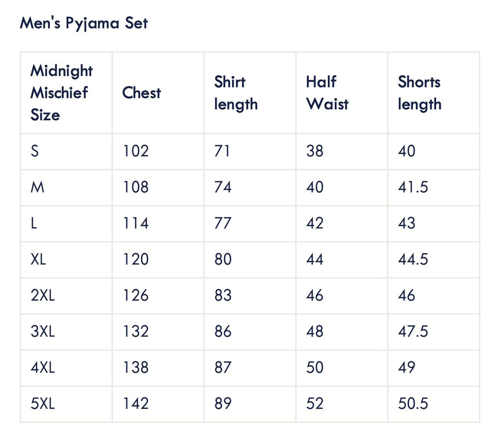Click the 3XL size row label

[x=43, y=332]
